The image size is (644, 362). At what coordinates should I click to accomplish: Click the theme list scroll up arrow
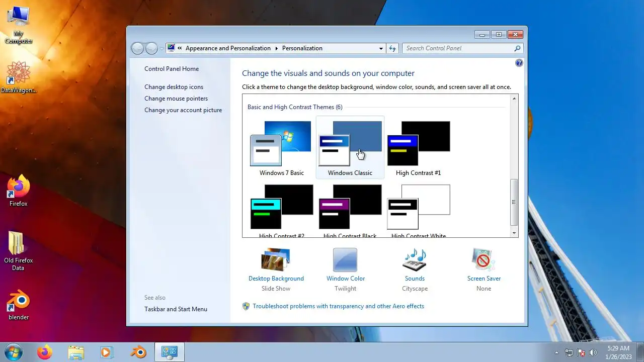click(514, 99)
